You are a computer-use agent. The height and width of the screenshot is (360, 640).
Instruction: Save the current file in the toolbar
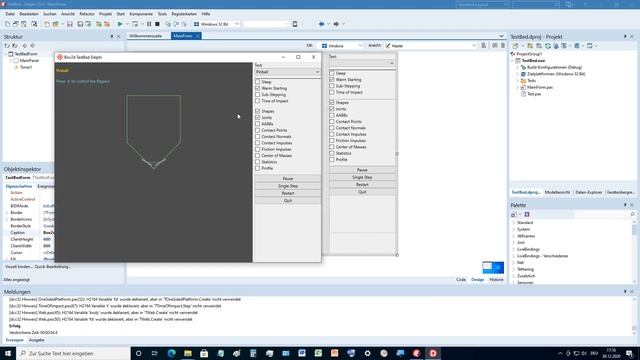click(70, 24)
